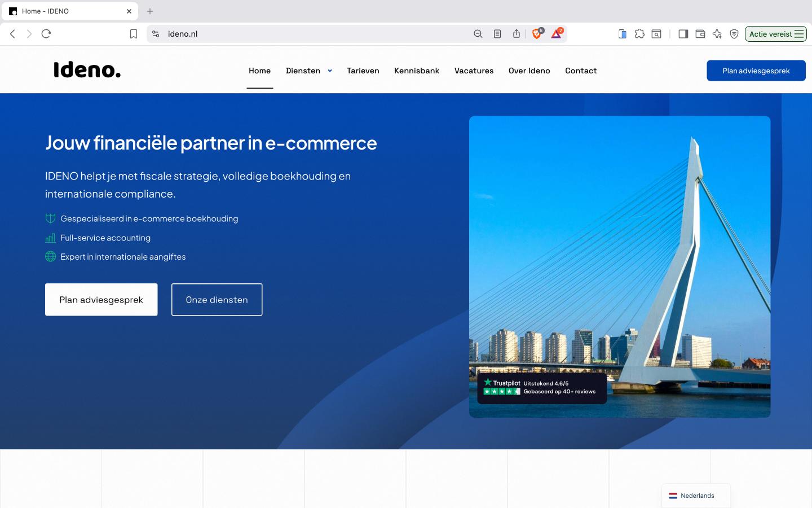Click the white Plan adviesgesprek hero button

101,300
